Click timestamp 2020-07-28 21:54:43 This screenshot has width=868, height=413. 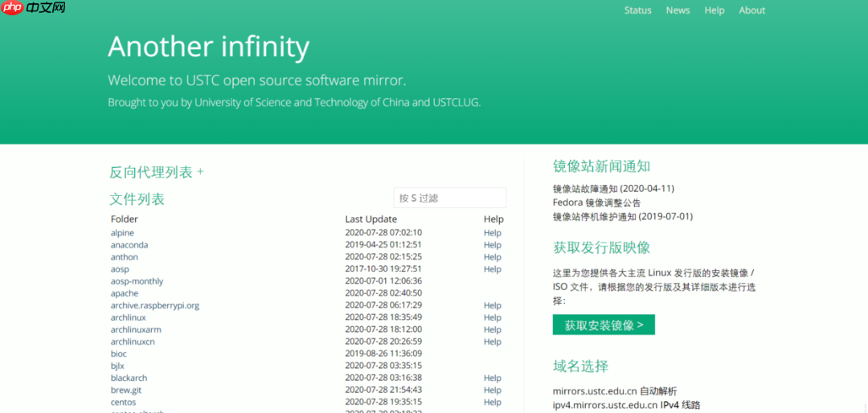(x=383, y=391)
